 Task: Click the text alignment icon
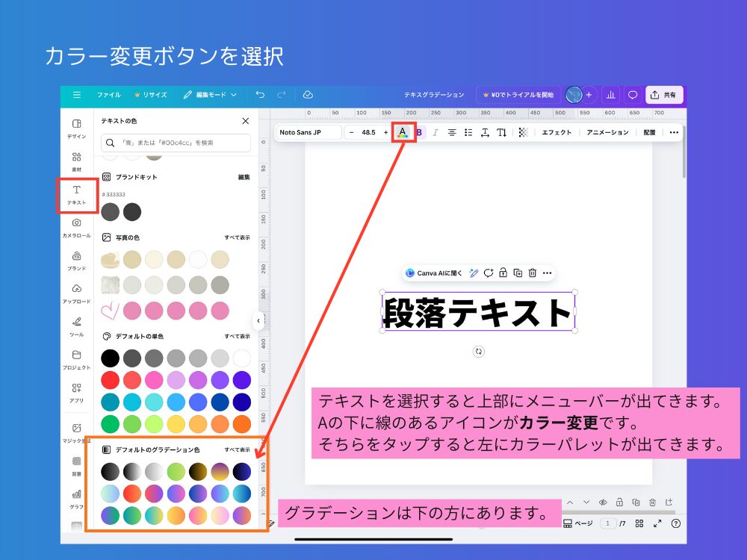[452, 132]
